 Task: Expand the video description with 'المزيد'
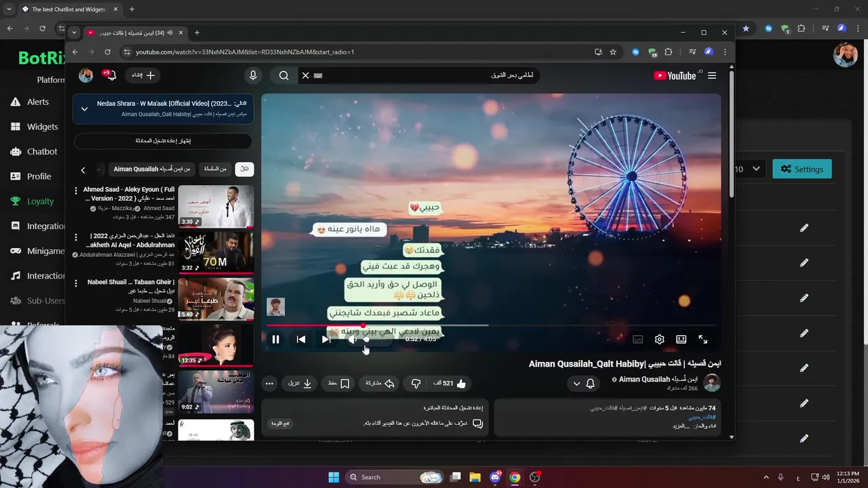pyautogui.click(x=680, y=426)
